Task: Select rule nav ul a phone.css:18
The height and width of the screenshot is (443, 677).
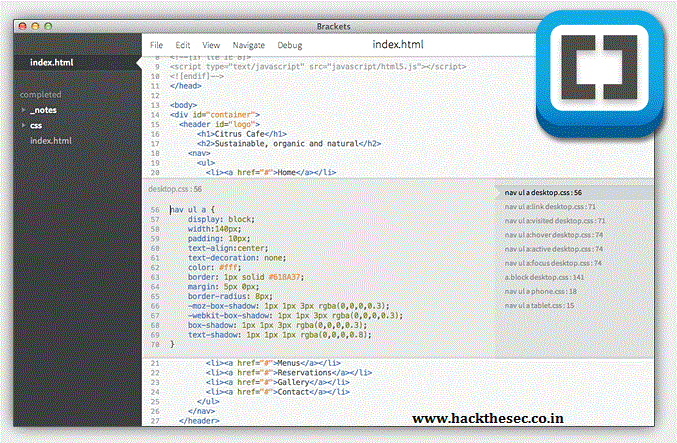Action: [541, 291]
